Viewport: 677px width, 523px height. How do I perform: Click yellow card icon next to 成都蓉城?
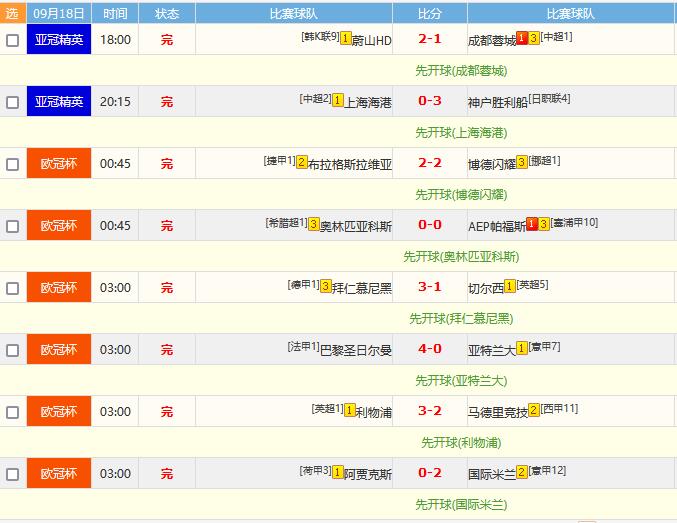tap(534, 38)
